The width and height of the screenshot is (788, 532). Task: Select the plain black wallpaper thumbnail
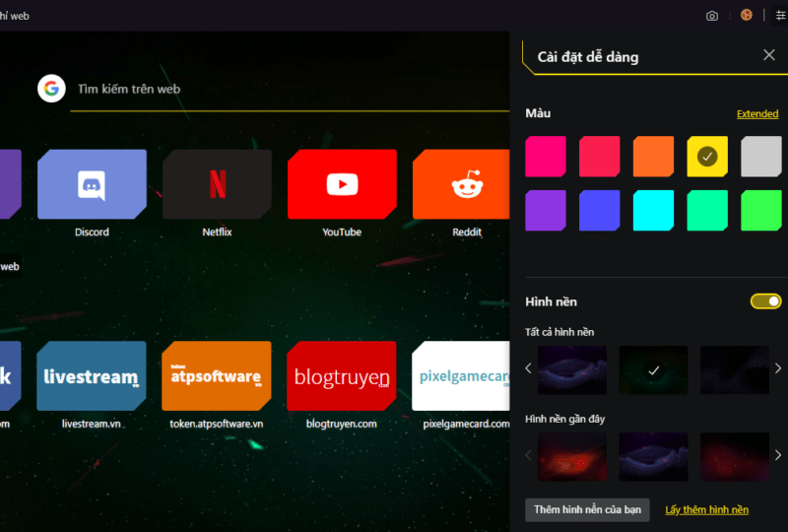[735, 370]
